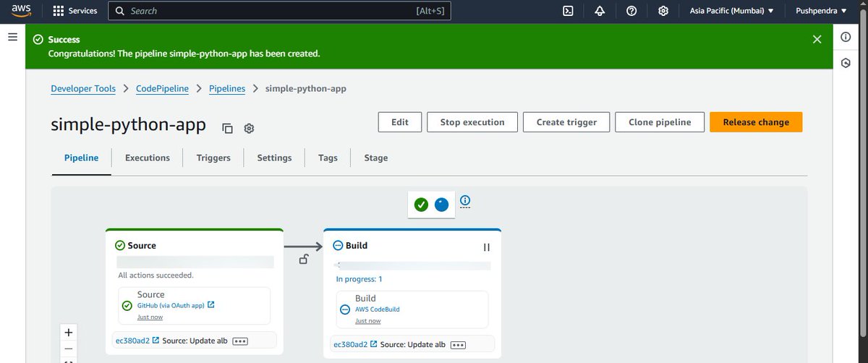
Task: Switch to the Stage tab
Action: (x=375, y=158)
